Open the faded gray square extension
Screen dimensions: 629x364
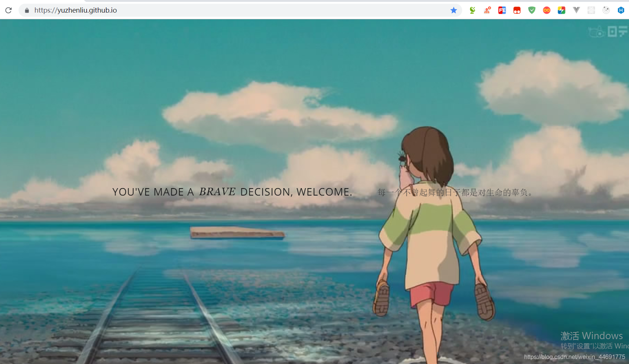pos(591,10)
